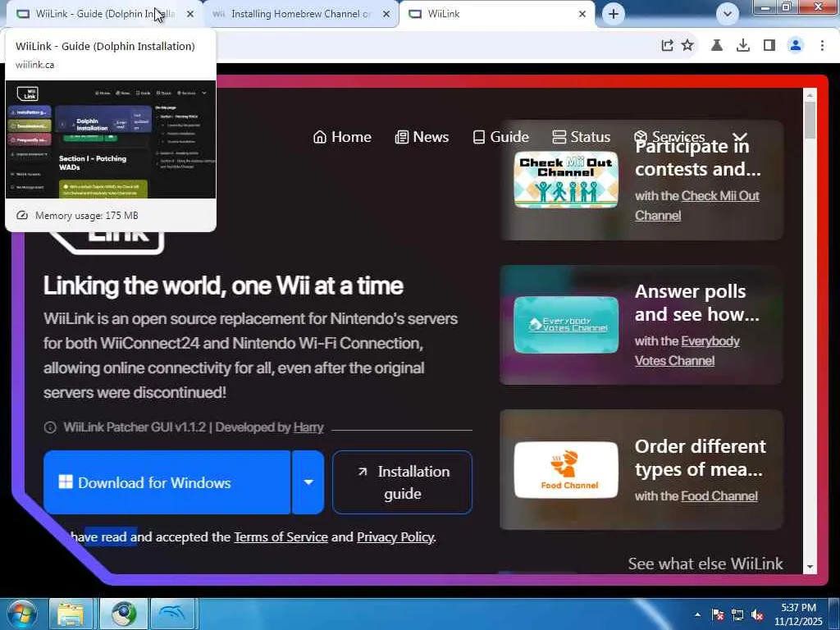The height and width of the screenshot is (630, 840).
Task: Open News in WiiLink navigation
Action: pyautogui.click(x=422, y=137)
